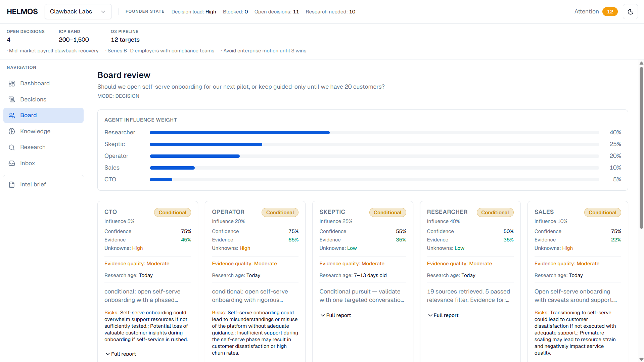This screenshot has width=644, height=362.
Task: Go to Knowledge section
Action: point(43,131)
